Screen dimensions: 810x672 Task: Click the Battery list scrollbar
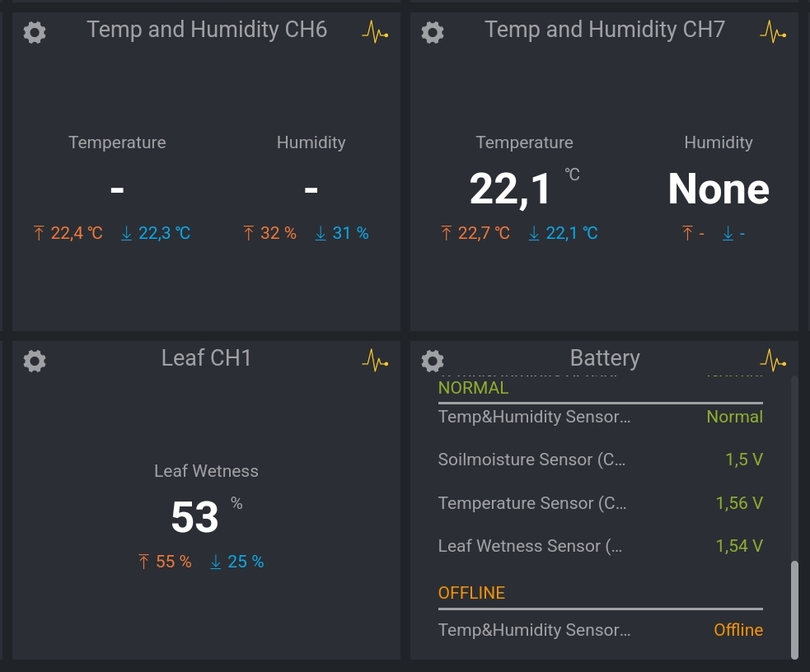click(x=794, y=608)
